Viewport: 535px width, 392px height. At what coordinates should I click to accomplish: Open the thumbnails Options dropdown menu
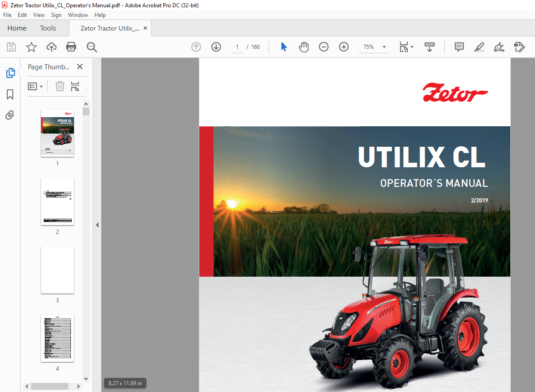(35, 87)
